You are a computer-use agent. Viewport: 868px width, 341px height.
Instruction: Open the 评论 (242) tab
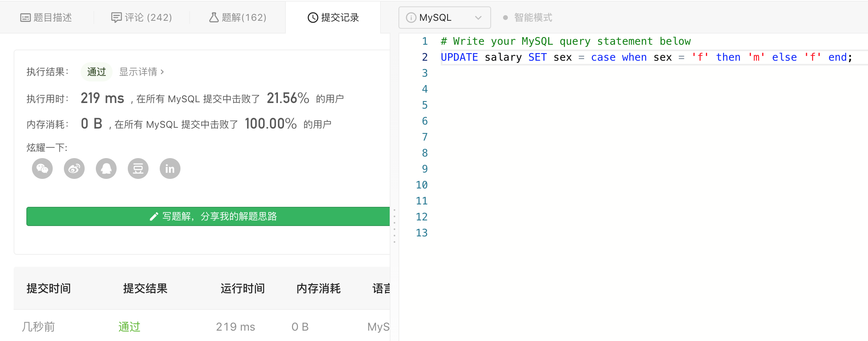141,18
